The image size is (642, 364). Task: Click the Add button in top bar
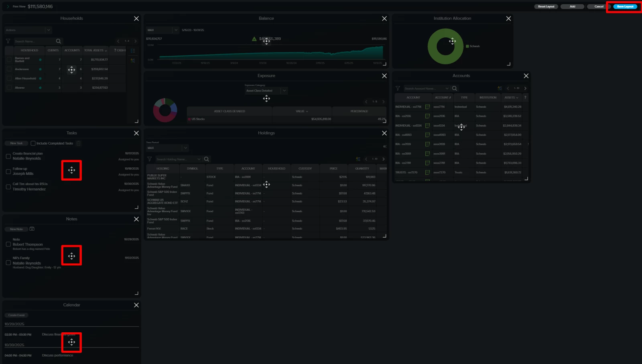572,6
